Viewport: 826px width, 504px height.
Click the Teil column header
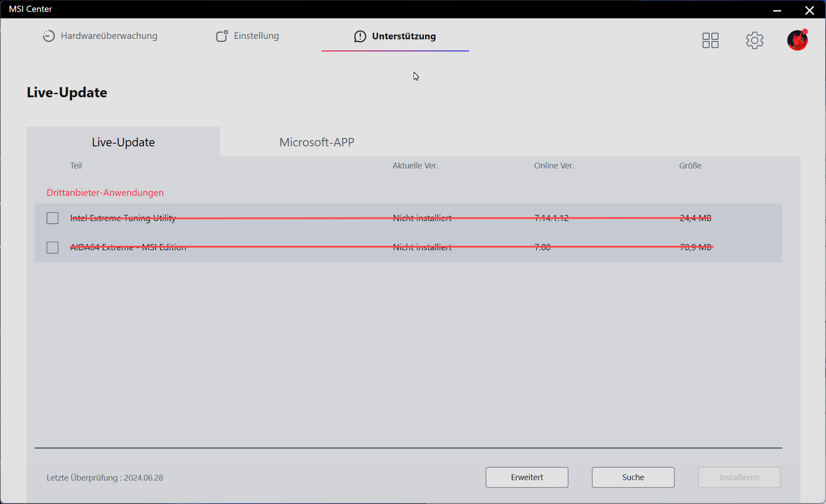tap(76, 165)
